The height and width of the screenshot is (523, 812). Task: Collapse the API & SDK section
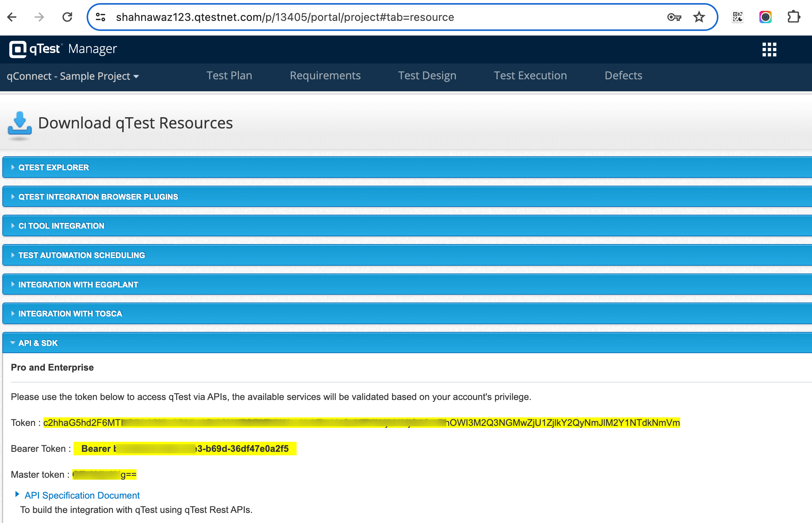[38, 343]
